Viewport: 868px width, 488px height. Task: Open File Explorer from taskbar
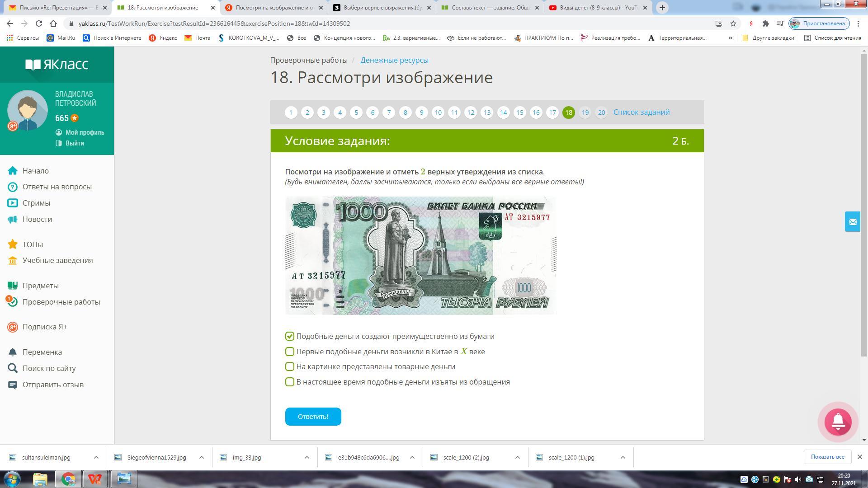[40, 479]
